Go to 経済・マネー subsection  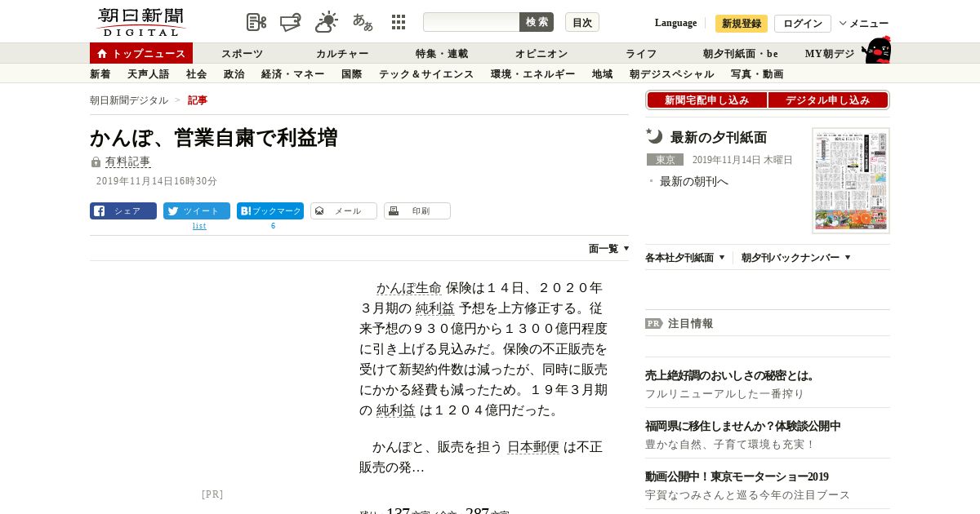point(293,74)
